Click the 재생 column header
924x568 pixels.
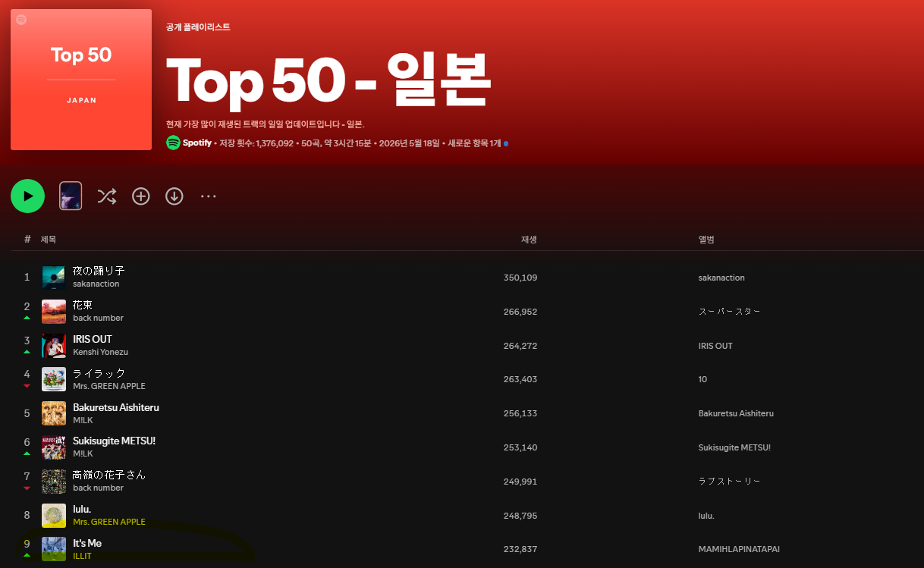[x=529, y=240]
